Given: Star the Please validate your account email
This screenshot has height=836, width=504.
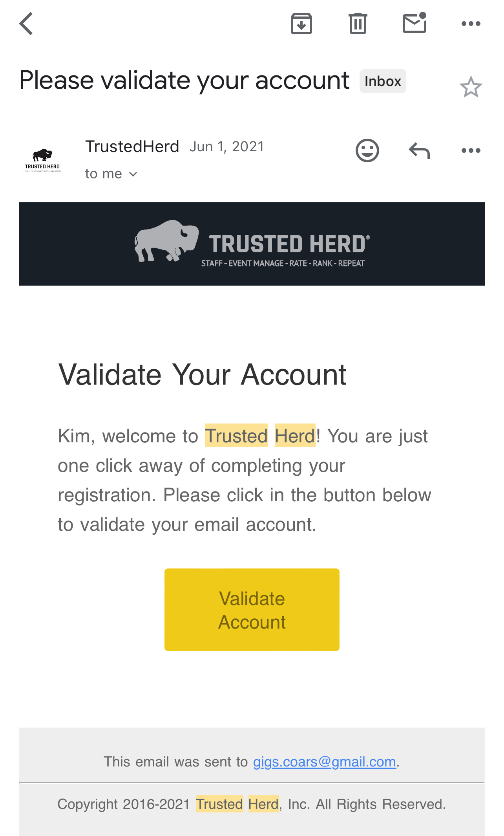Looking at the screenshot, I should click(471, 87).
